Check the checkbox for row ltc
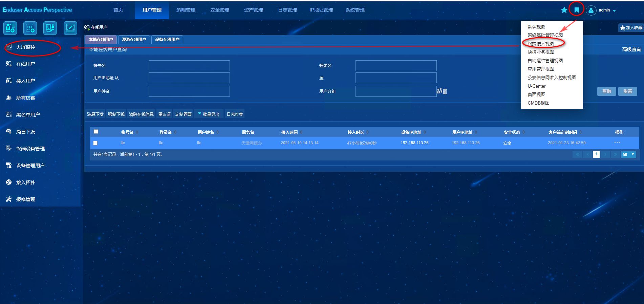This screenshot has width=644, height=304. (95, 143)
